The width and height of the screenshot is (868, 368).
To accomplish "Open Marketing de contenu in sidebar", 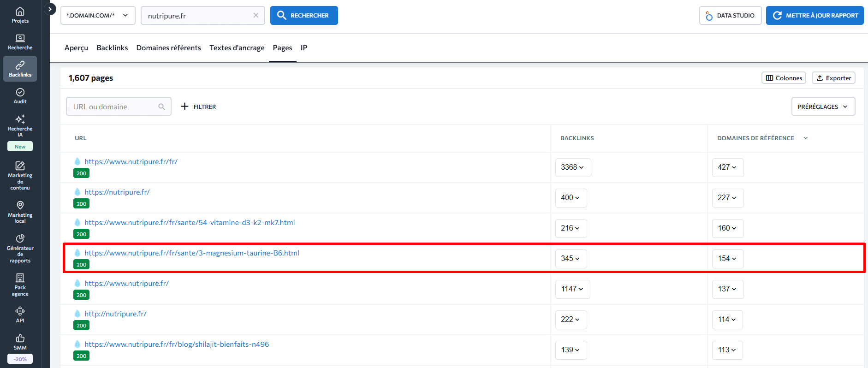I will point(20,175).
